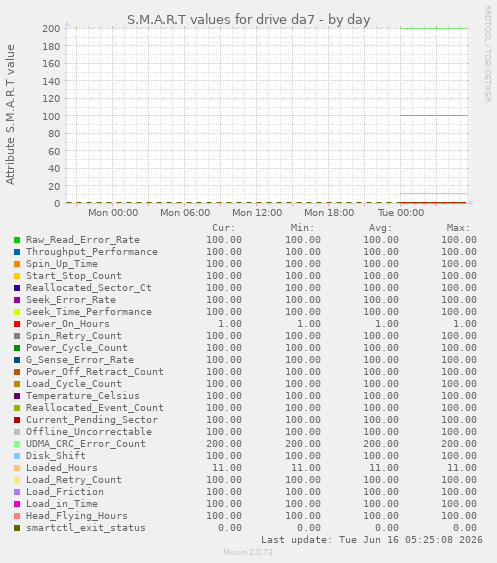Select the Head_Flying_Hours legend label
497x563 pixels.
(x=77, y=516)
